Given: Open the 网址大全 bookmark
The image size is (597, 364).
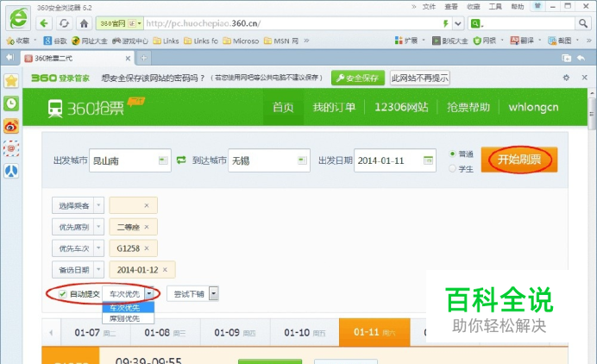Looking at the screenshot, I should point(90,41).
